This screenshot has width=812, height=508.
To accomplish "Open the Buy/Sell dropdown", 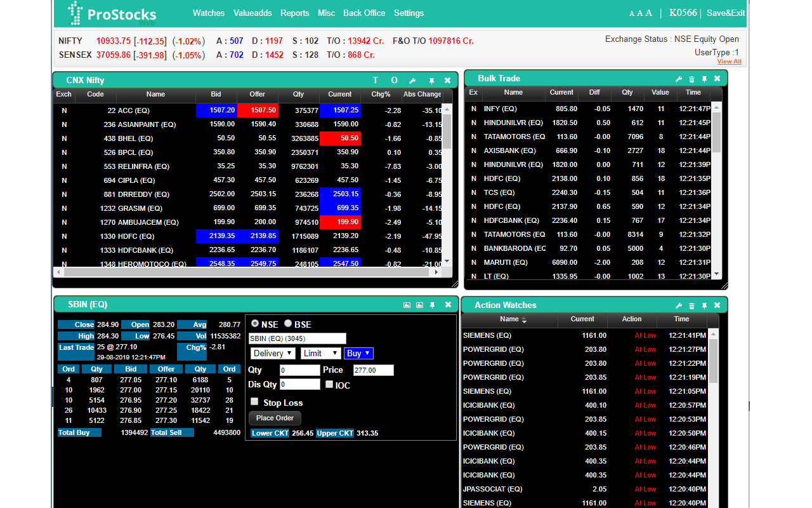I will click(358, 353).
